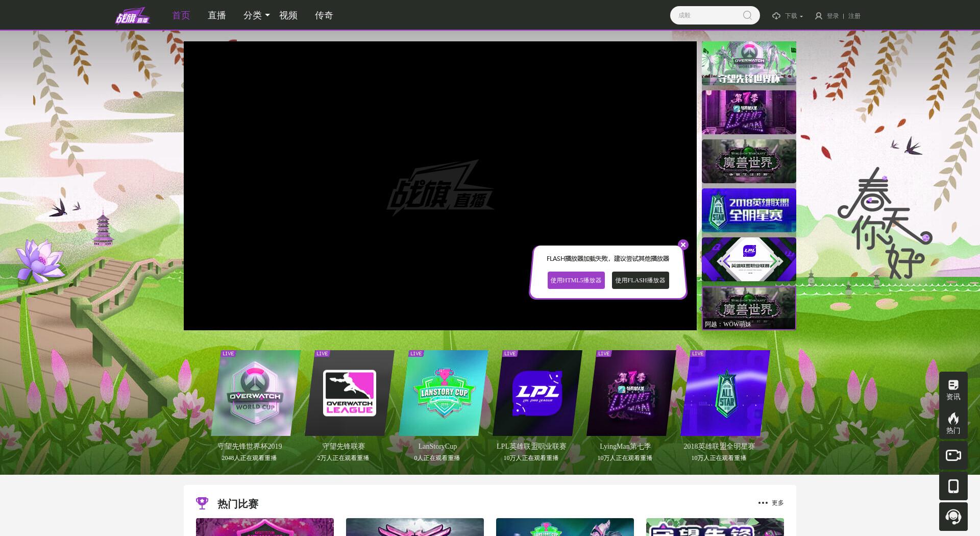Click the 守望先锋联赛 title text
Screen dimensions: 980x536
click(344, 446)
